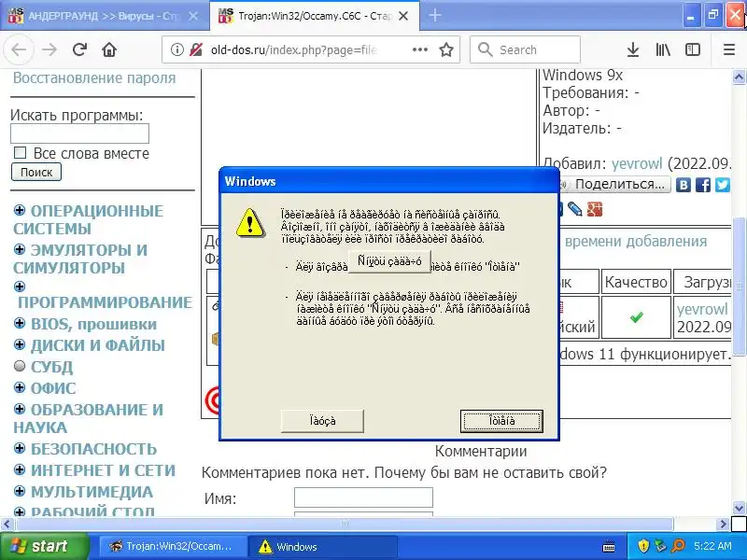Open the page actions three-dot menu
The height and width of the screenshot is (560, 747).
419,49
